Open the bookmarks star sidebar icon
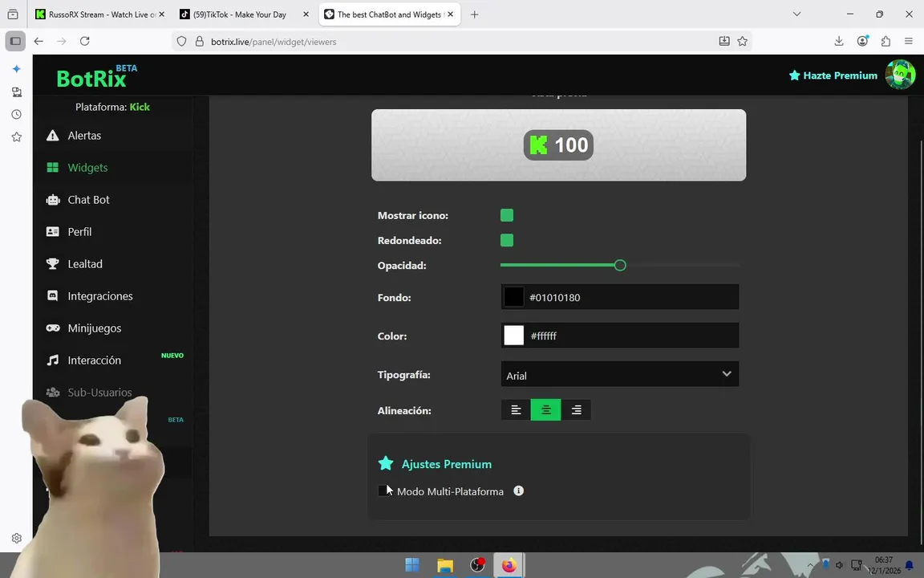 (17, 136)
